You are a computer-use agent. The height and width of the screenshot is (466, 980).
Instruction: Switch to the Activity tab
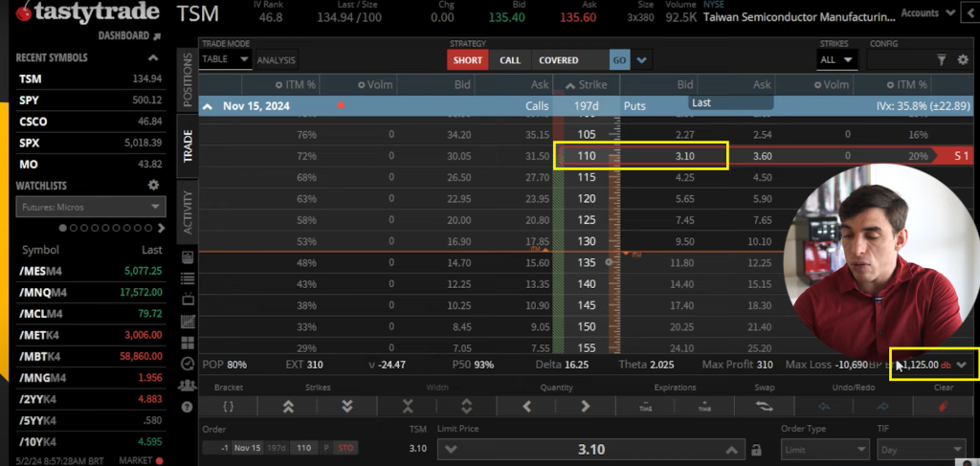(188, 211)
